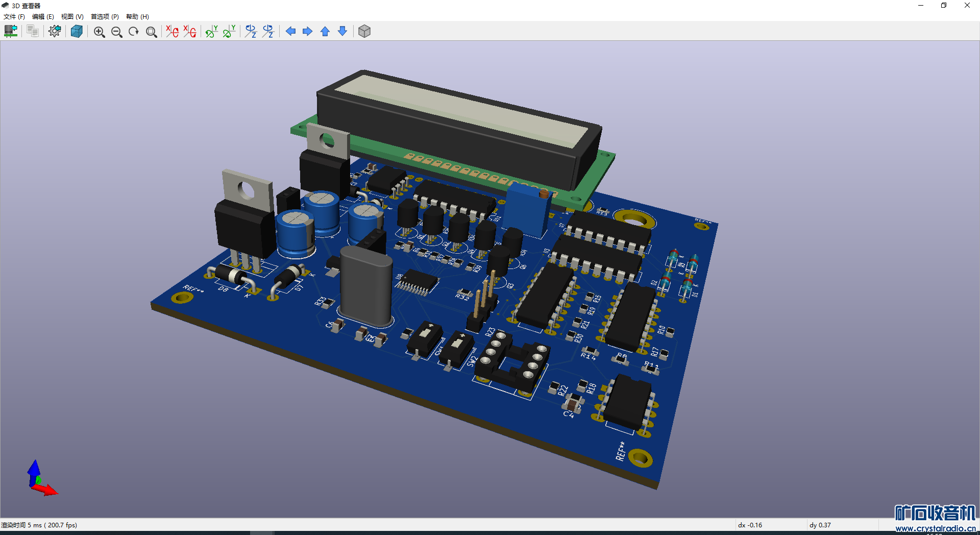Image resolution: width=980 pixels, height=535 pixels.
Task: Zoom out of the 3D view
Action: pos(116,32)
